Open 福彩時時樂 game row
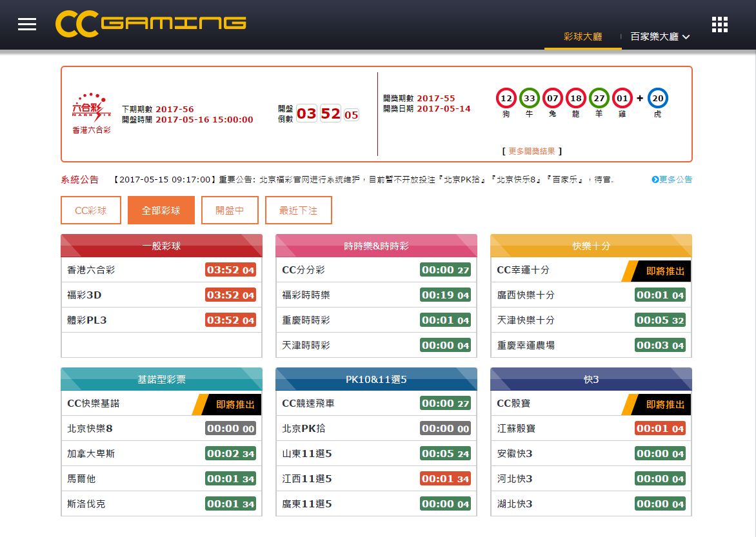The width and height of the screenshot is (756, 537). 376,295
